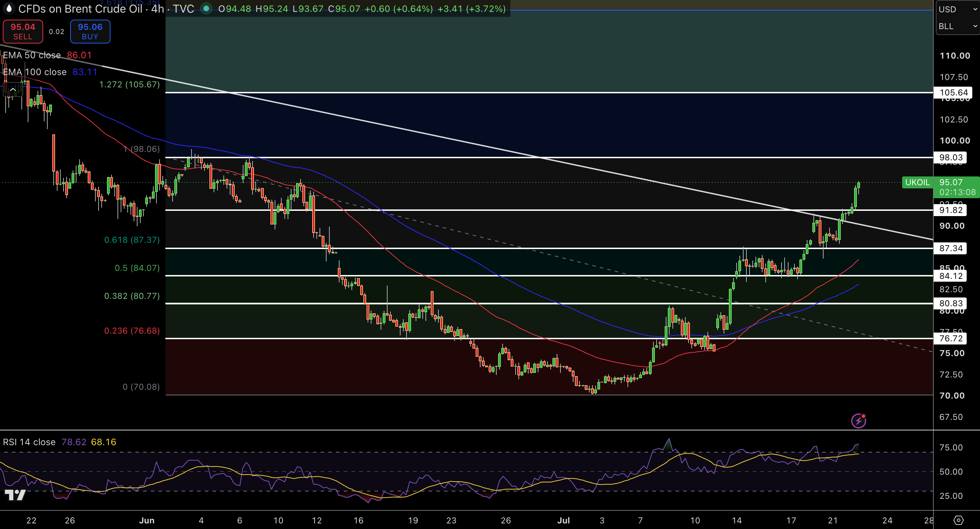Screen dimensions: 980x529
Task: Click the 0.5 (84.07) Fibonacci label
Action: coord(137,268)
